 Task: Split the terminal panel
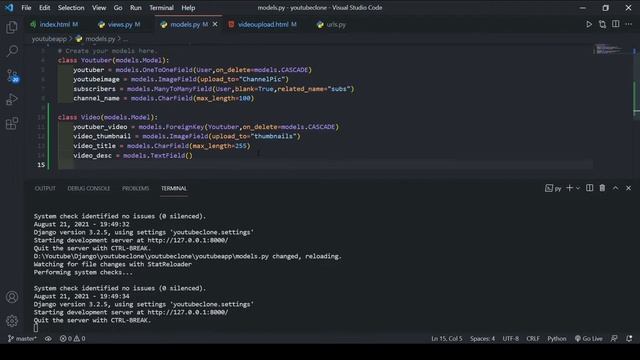(589, 188)
